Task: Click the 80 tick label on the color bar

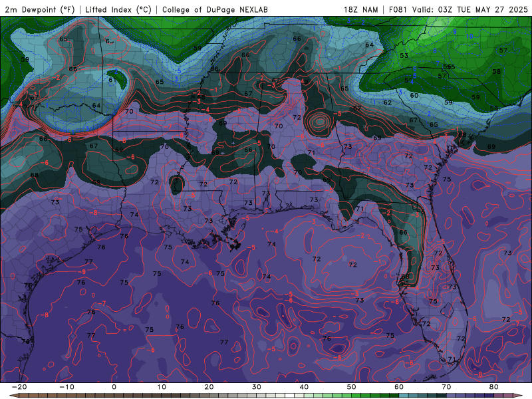Action: [494, 387]
